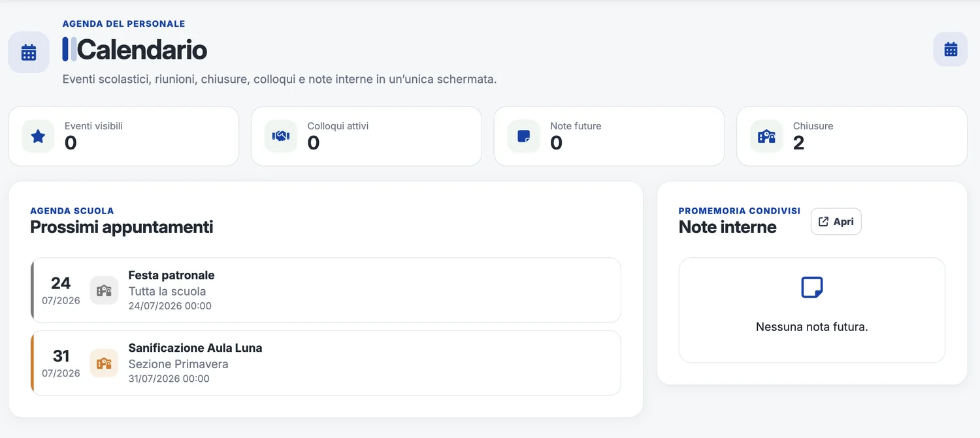Click the Note interne heading
This screenshot has height=438, width=980.
click(x=728, y=227)
